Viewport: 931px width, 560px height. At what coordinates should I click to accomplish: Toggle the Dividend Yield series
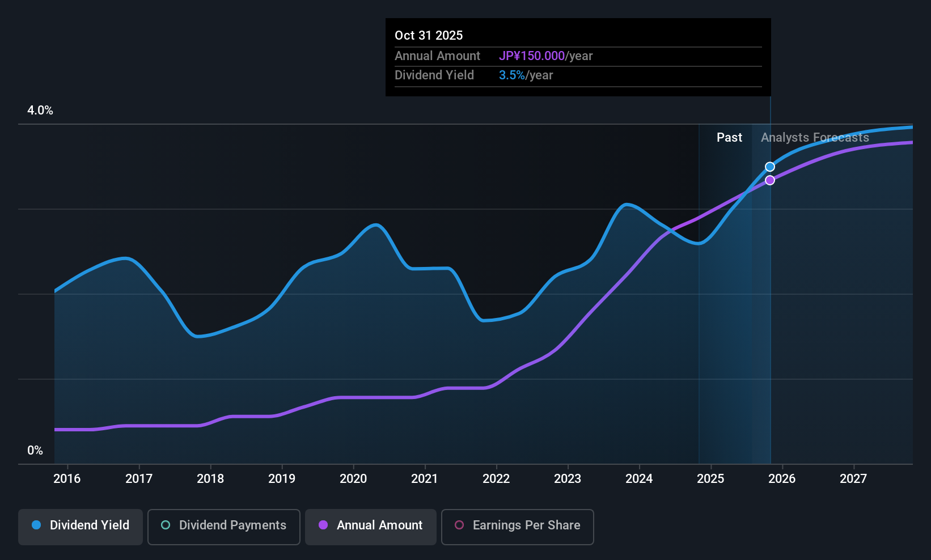pyautogui.click(x=81, y=527)
